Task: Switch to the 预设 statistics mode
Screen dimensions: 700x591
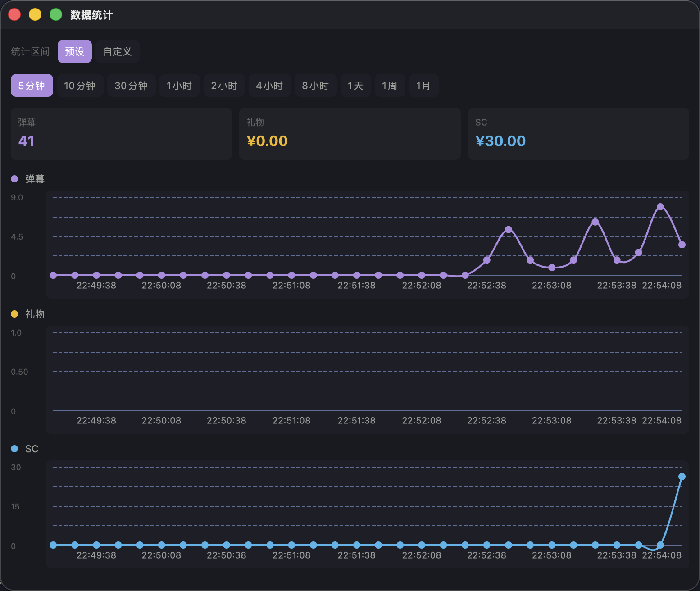Action: [x=74, y=51]
